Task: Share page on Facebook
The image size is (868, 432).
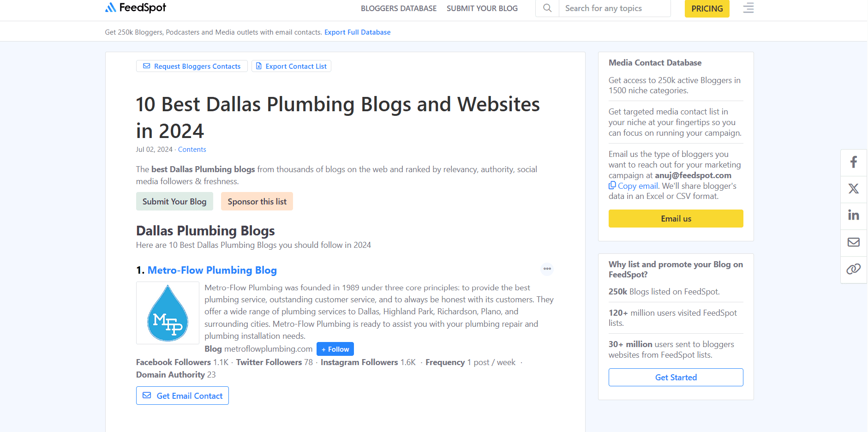Action: point(854,162)
